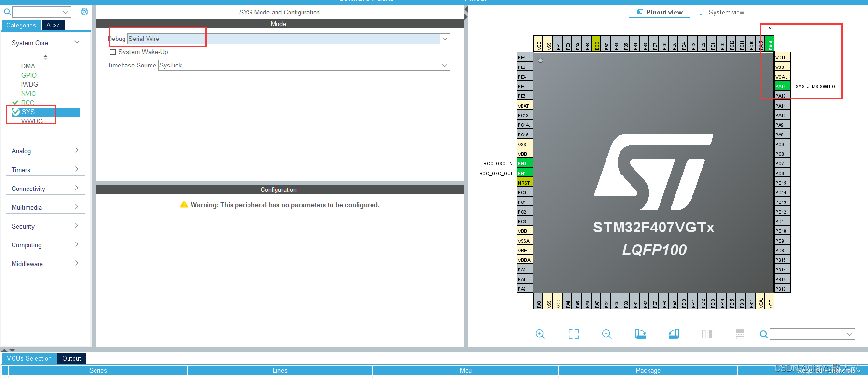
Task: Select RCC in System Core list
Action: (x=28, y=103)
